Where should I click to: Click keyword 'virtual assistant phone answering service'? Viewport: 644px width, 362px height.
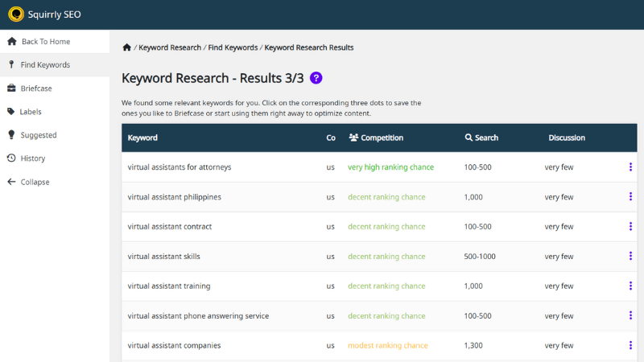tap(198, 316)
